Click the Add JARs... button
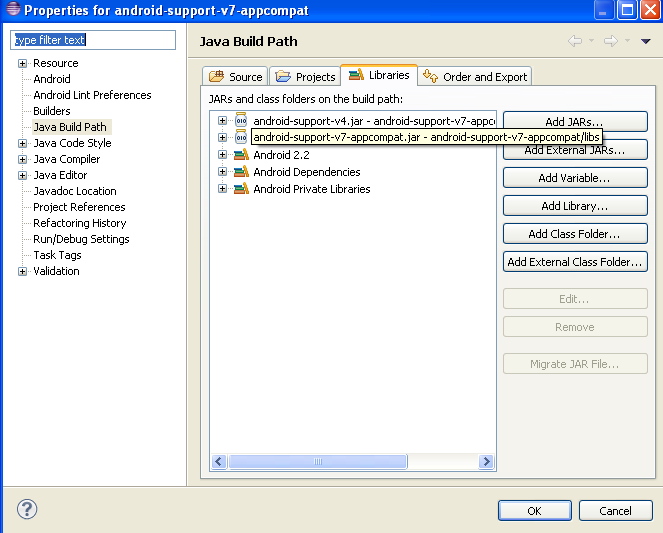This screenshot has width=663, height=533. 575,122
